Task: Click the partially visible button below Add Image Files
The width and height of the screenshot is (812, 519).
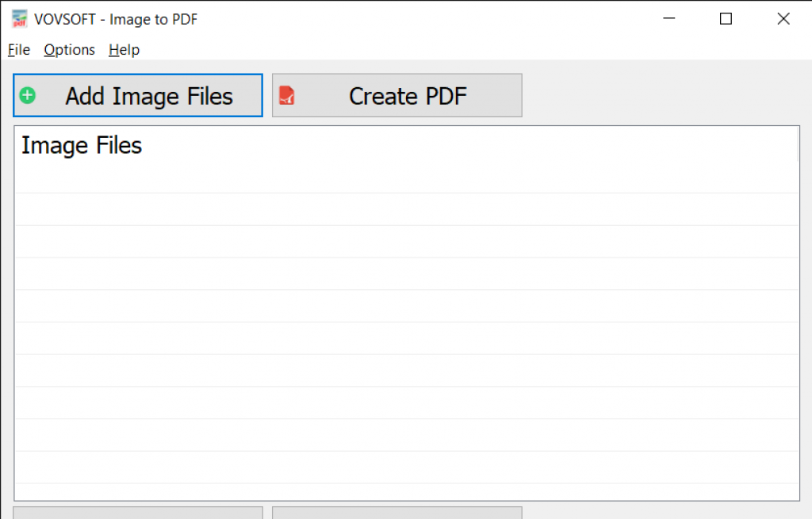Action: tap(138, 513)
